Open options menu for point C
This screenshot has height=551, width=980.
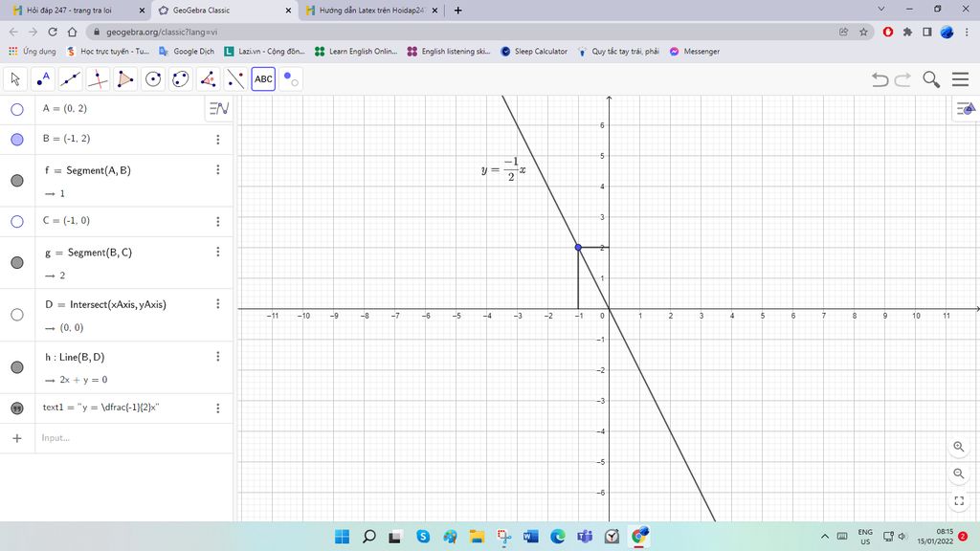tap(217, 221)
